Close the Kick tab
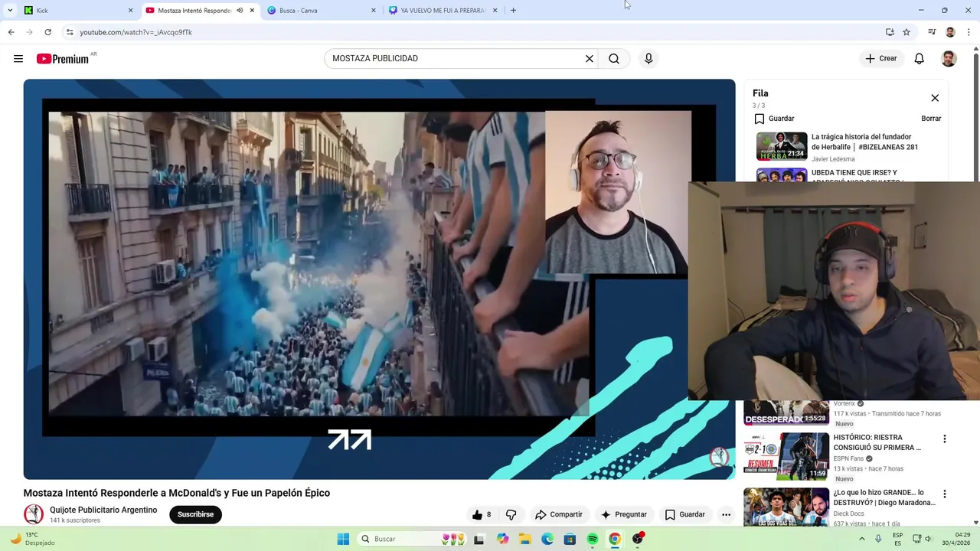 [x=130, y=11]
